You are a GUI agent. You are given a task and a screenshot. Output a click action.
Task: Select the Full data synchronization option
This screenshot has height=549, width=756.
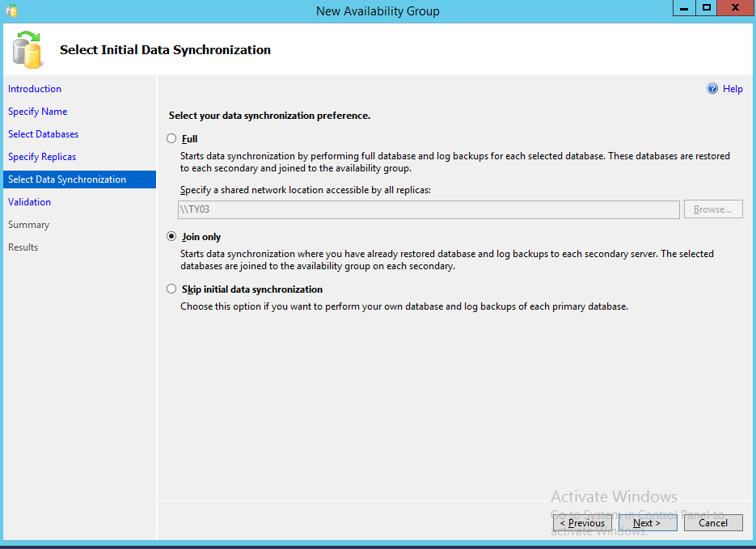point(171,138)
